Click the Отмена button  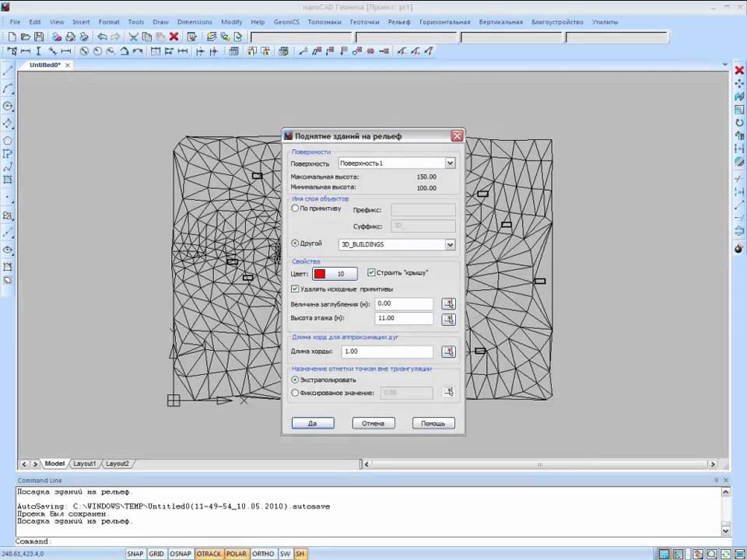(x=373, y=423)
